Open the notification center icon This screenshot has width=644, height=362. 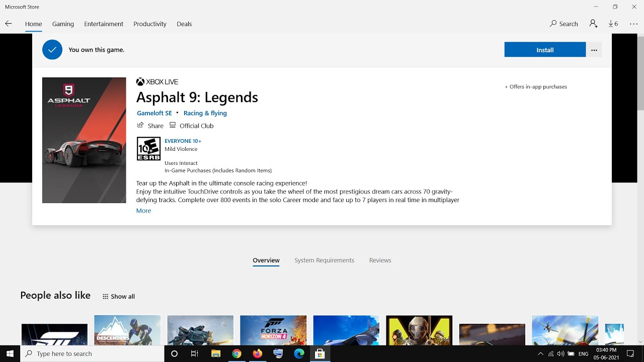[x=631, y=354]
